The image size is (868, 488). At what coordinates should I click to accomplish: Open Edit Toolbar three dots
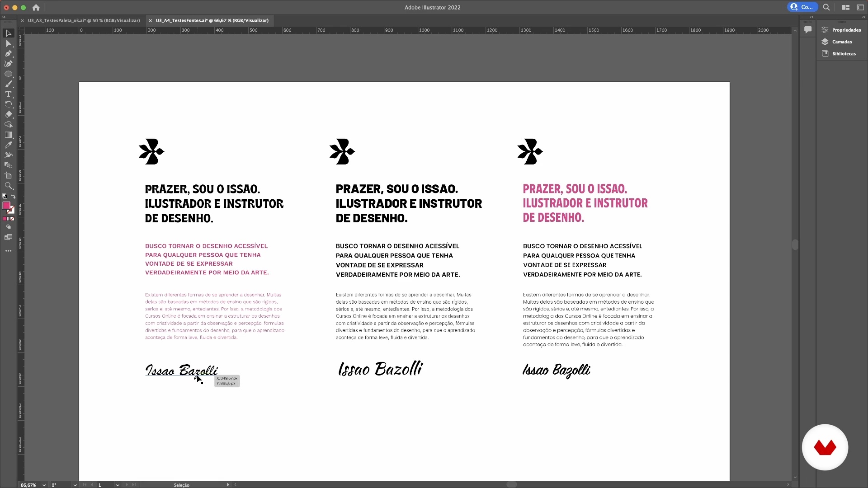point(8,251)
